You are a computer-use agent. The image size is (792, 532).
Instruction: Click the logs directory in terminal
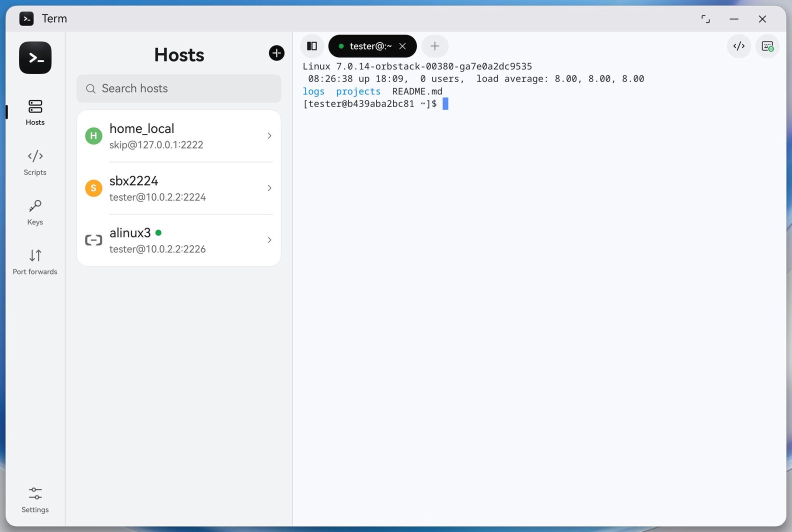(313, 91)
